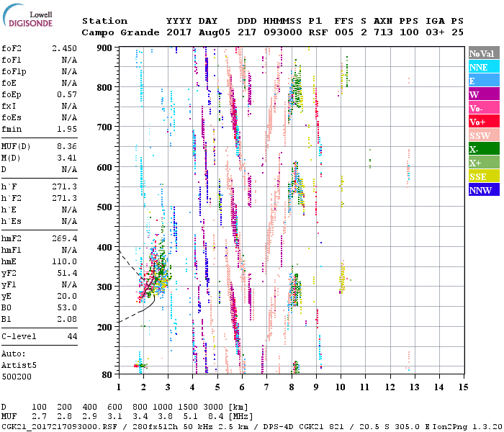
Task: Click the hmF2 value 269.4
Action: [x=64, y=237]
